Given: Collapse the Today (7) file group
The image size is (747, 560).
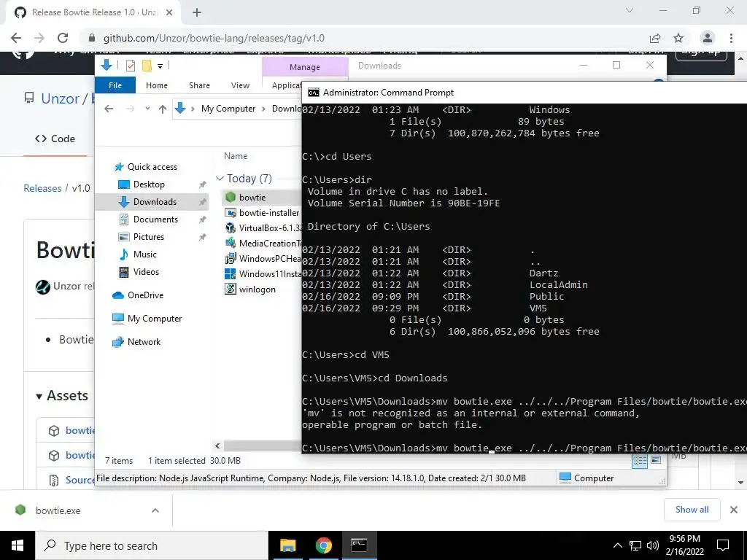Looking at the screenshot, I should [220, 179].
